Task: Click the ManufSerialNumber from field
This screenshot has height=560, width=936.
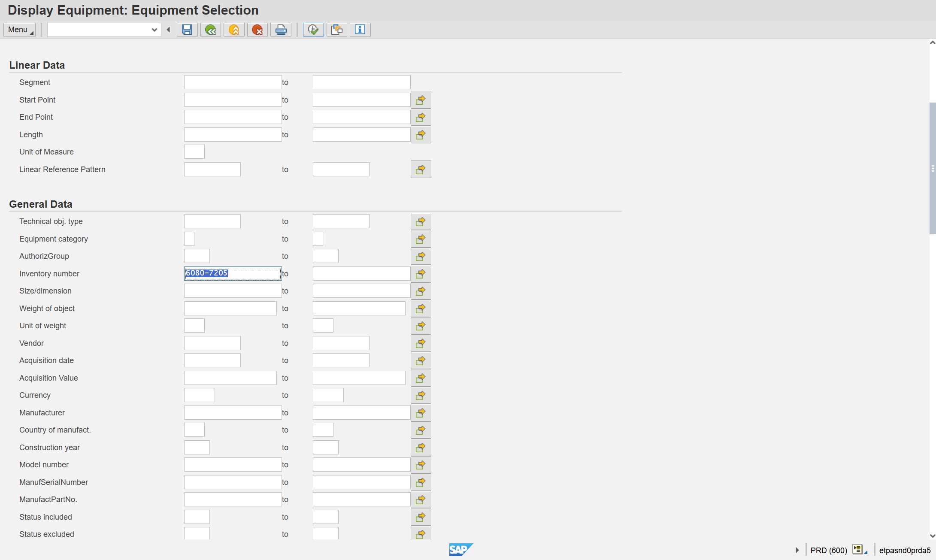Action: (233, 482)
